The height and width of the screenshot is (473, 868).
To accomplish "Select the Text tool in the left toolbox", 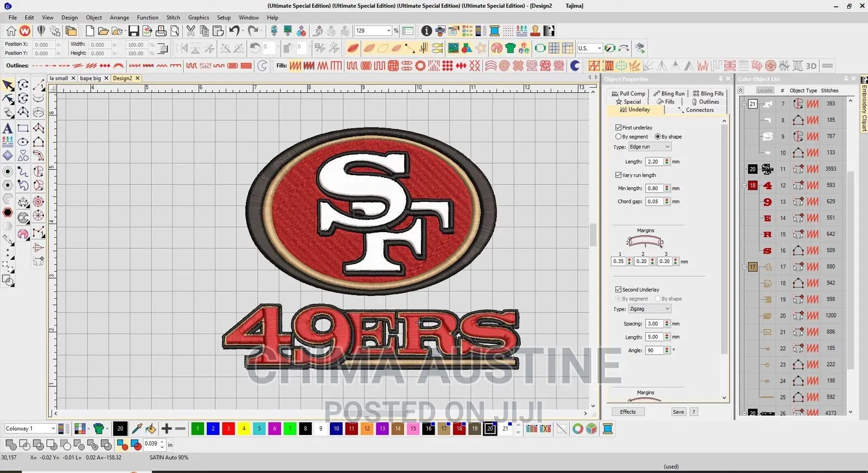I will click(x=8, y=129).
